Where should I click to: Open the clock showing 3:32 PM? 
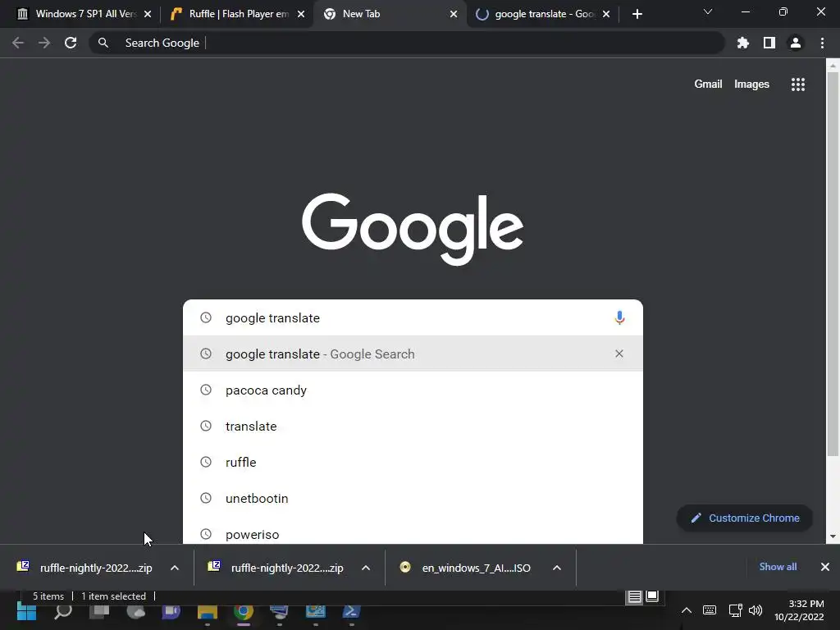[x=799, y=610]
